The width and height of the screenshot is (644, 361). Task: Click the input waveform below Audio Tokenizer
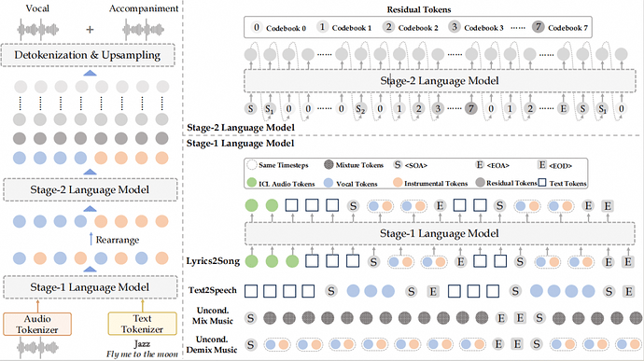[37, 348]
